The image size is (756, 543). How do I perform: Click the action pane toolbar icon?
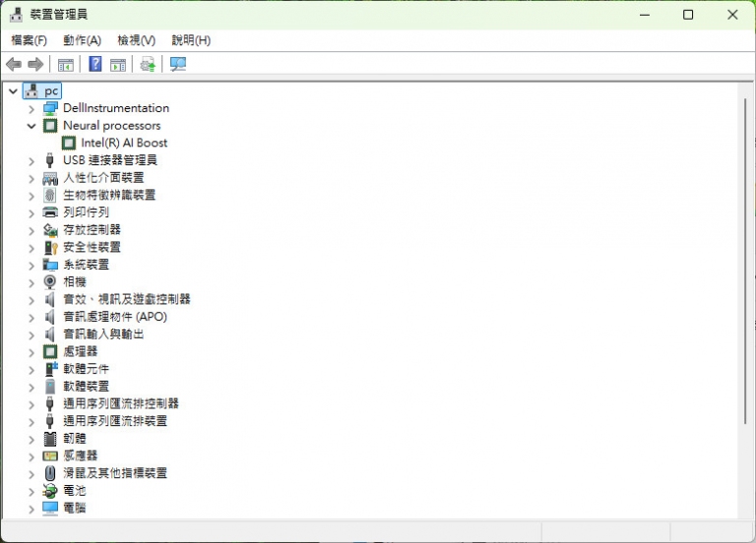tap(118, 65)
